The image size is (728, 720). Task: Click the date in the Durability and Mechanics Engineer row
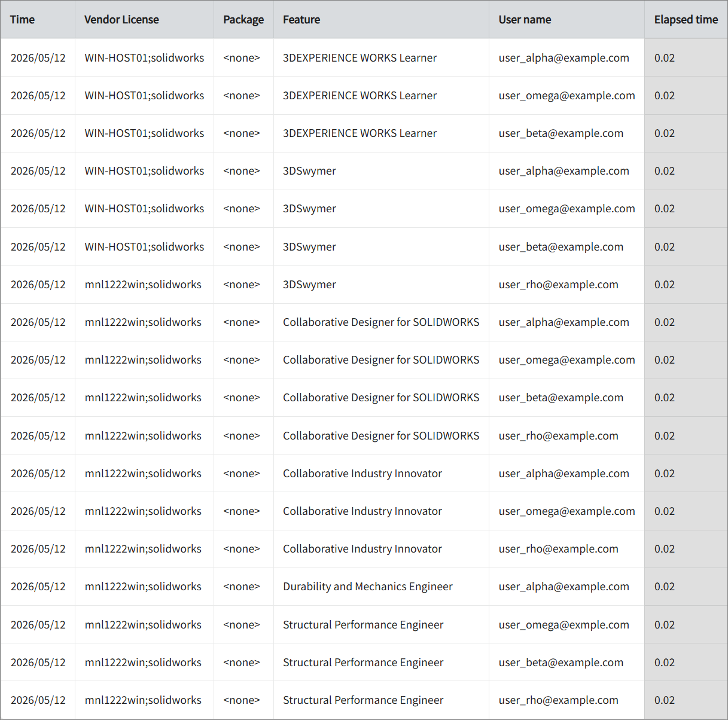pyautogui.click(x=38, y=587)
